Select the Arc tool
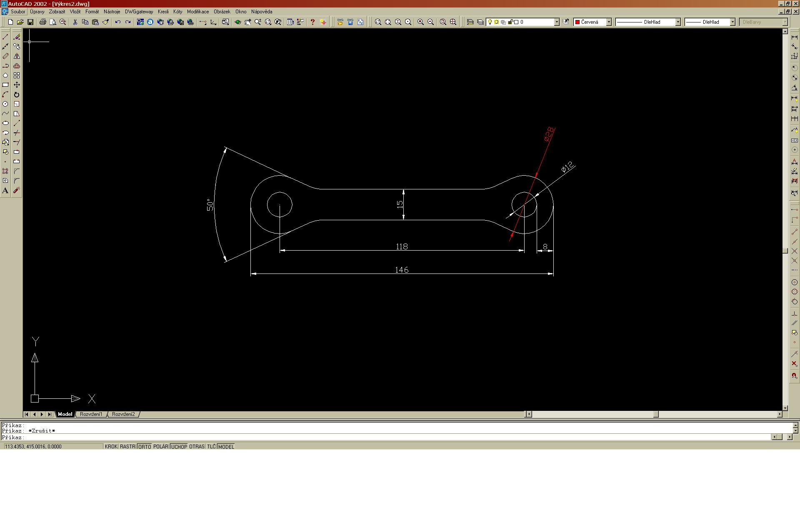This screenshot has width=800, height=532. [5, 94]
